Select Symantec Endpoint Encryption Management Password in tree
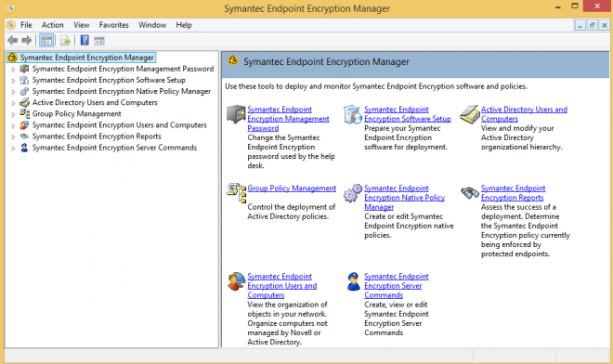 (x=123, y=69)
